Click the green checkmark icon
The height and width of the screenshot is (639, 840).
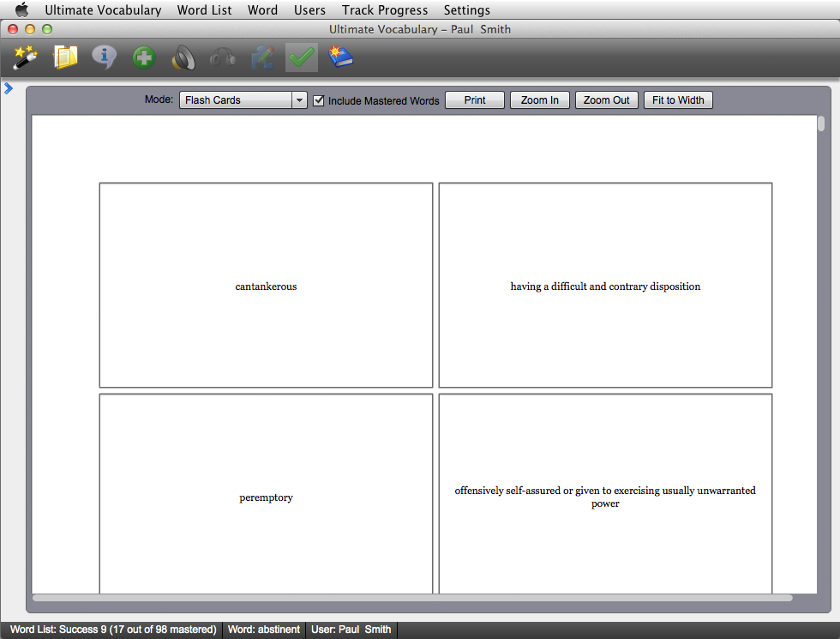pos(302,57)
